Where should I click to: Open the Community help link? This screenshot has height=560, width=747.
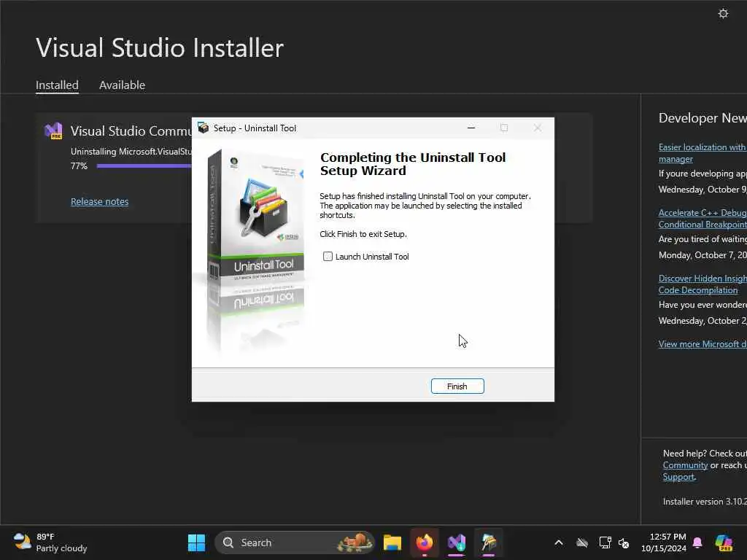coord(685,465)
